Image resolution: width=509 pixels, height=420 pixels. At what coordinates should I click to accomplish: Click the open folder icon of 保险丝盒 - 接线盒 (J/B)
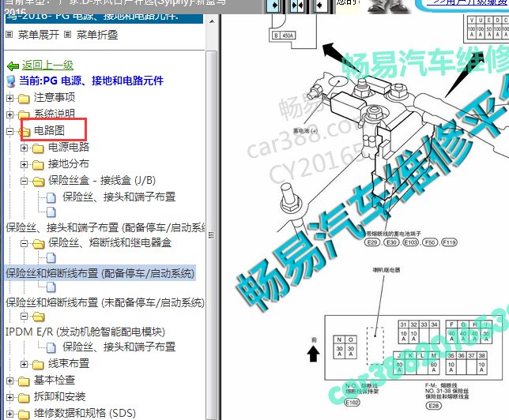pos(38,182)
